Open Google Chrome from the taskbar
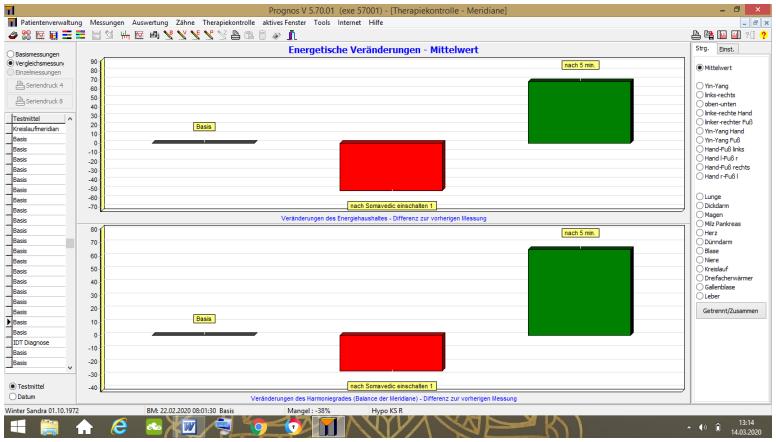Viewport: 776px width, 442px height. 257,427
